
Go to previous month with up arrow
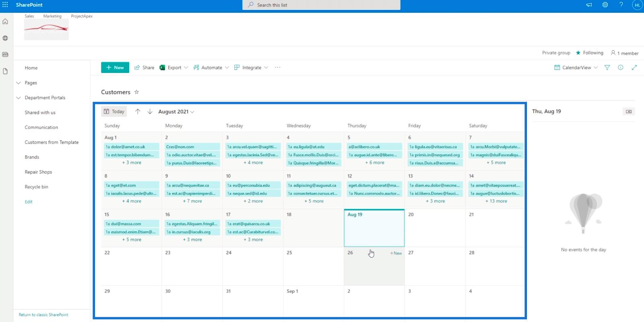click(138, 111)
